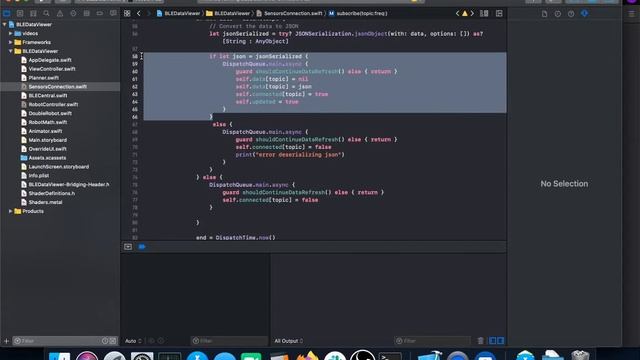Open Terminal from the Dock

click(390, 355)
